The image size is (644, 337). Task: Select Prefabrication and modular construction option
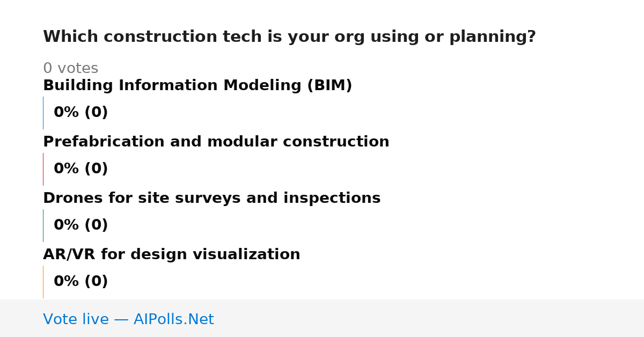[x=216, y=142]
